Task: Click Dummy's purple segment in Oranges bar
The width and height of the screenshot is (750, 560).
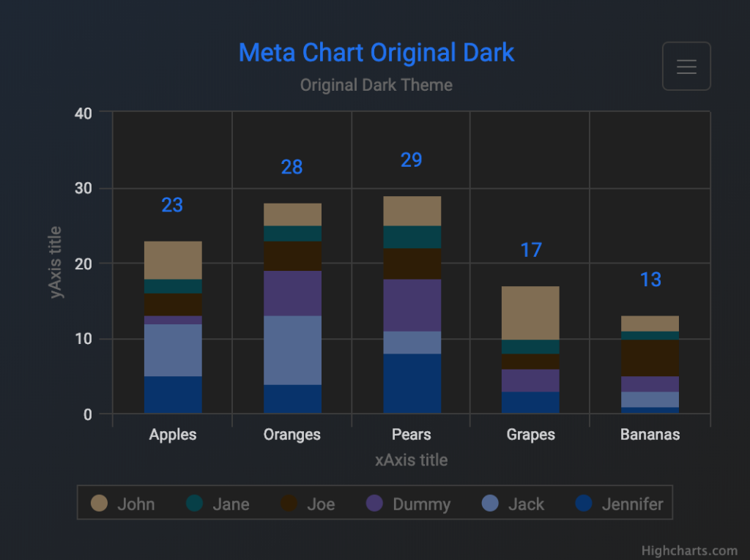Action: coord(292,293)
